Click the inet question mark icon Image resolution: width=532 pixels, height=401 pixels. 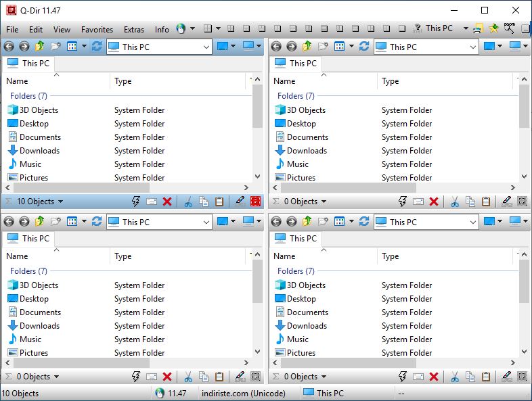[418, 28]
